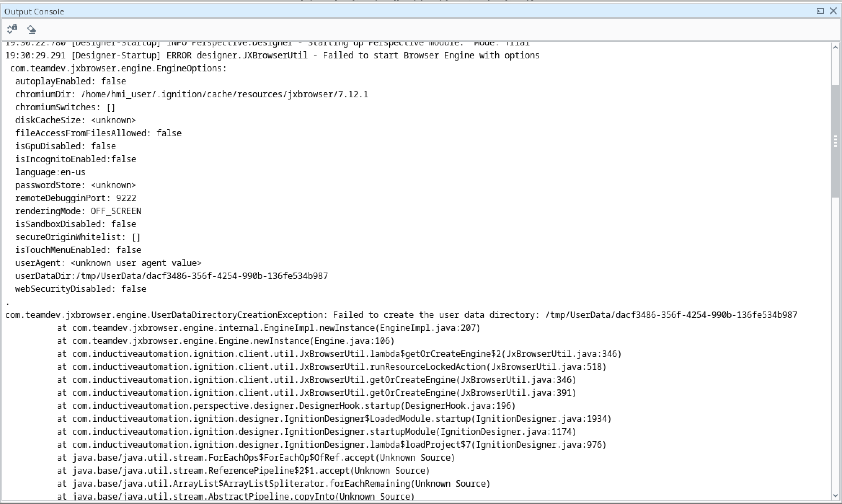The width and height of the screenshot is (842, 504).
Task: Click the EngineImpl.newInstance stack trace line
Action: click(x=269, y=328)
